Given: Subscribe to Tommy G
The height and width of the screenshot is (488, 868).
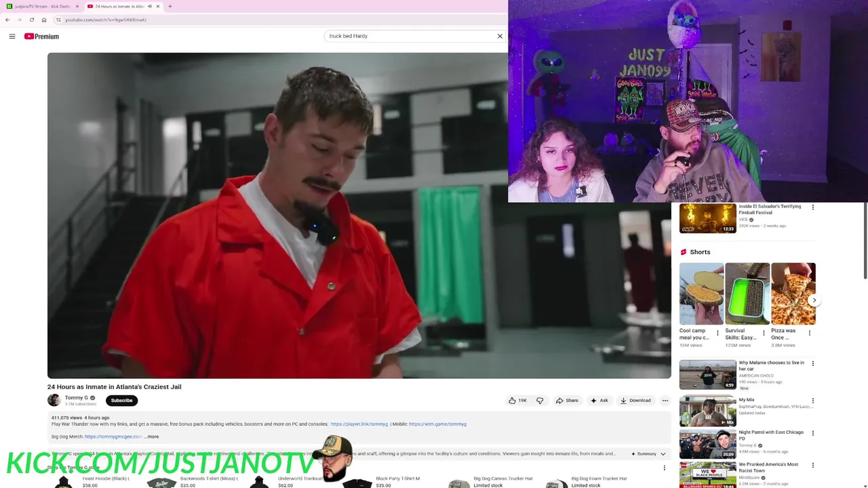Looking at the screenshot, I should pos(122,401).
